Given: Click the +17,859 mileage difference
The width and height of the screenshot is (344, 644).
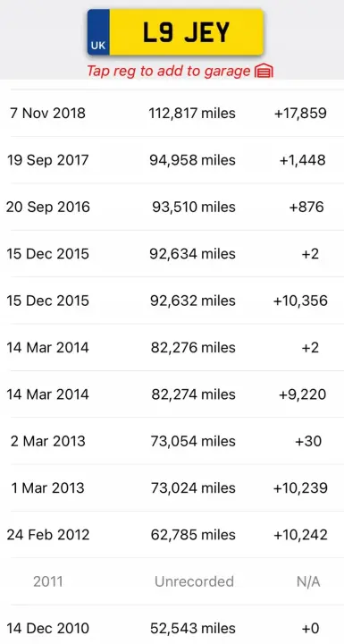Looking at the screenshot, I should 300,113.
